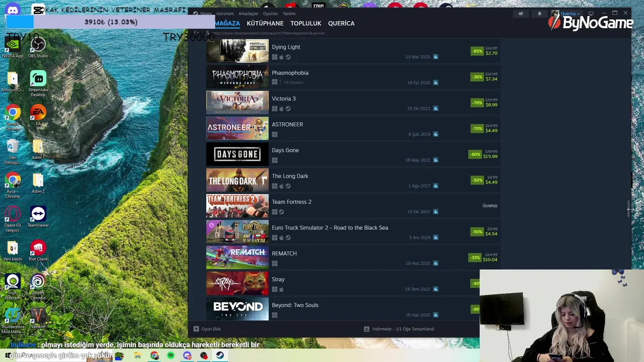
Task: Open the Beyond: Two Souls listing
Action: point(352,309)
